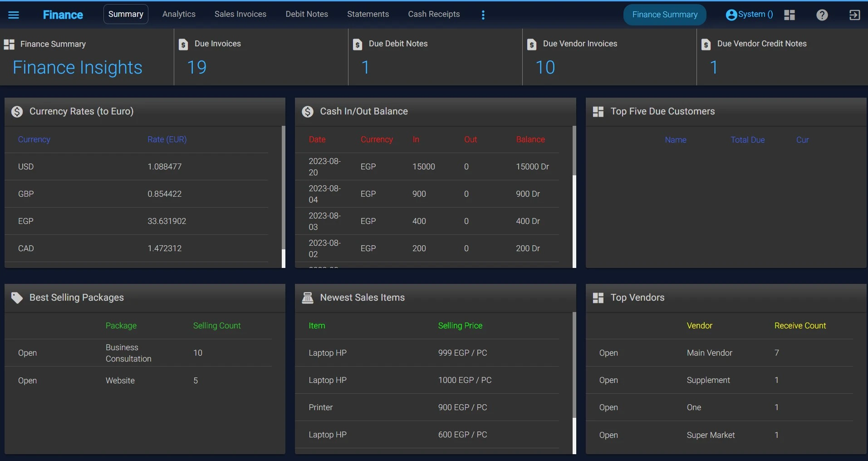Select the 2023-08-04 cash entry
This screenshot has height=461, width=868.
[x=427, y=194]
